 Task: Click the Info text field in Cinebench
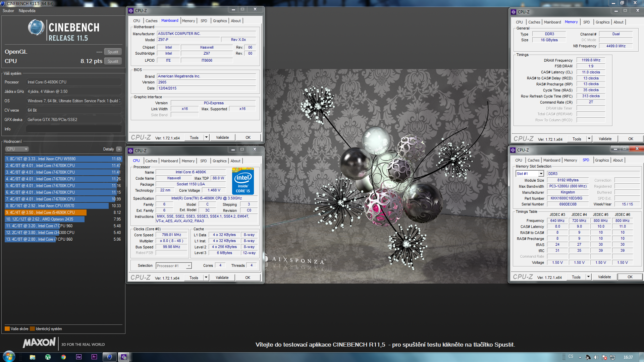click(x=74, y=129)
